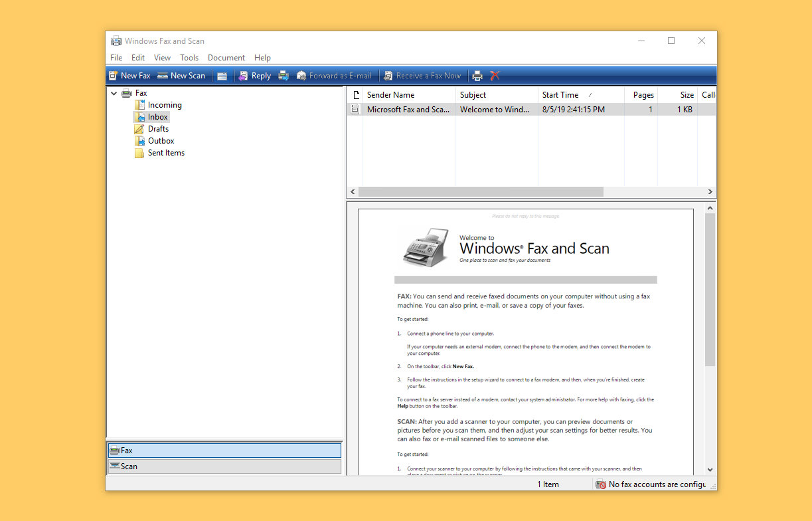Screen dimensions: 812x521
Task: Click the partially visible Call column header
Action: click(x=707, y=95)
